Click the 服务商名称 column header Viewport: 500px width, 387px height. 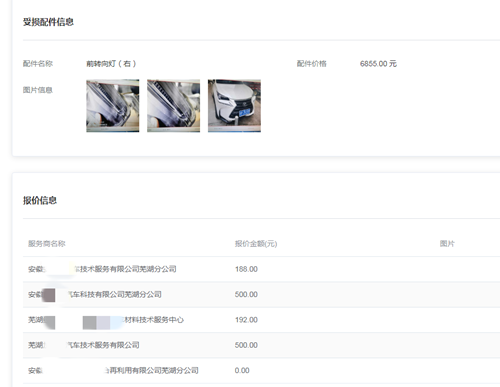pos(47,244)
